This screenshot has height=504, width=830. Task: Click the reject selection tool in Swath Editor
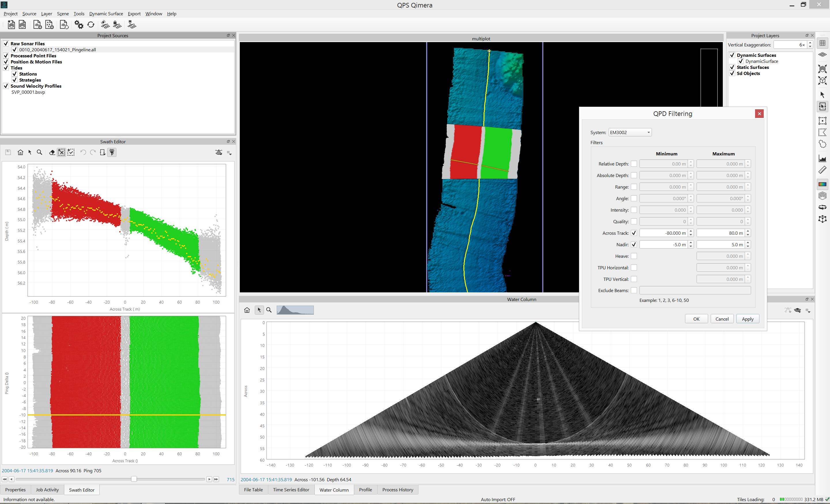click(61, 152)
